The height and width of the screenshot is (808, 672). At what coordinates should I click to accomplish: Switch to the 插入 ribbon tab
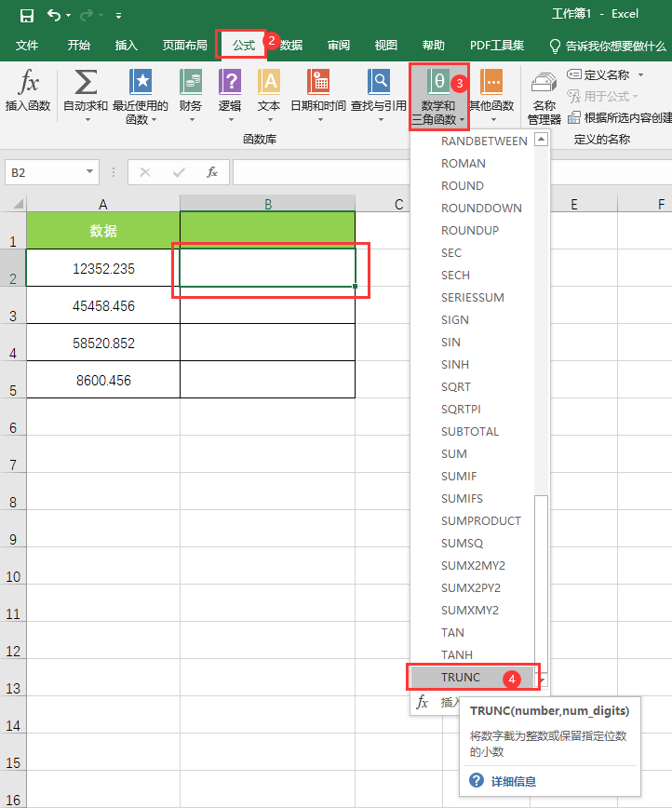coord(127,46)
